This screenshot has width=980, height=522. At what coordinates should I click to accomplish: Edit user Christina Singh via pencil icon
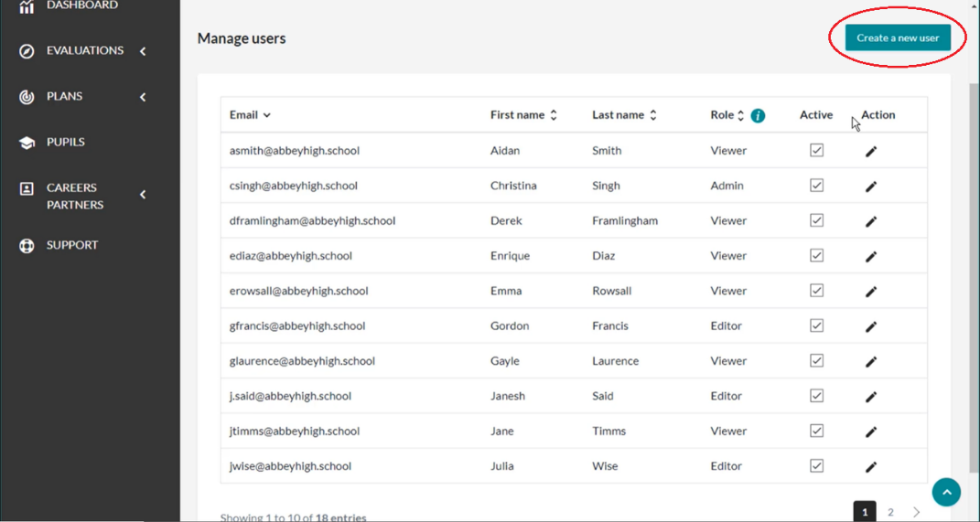coord(871,186)
